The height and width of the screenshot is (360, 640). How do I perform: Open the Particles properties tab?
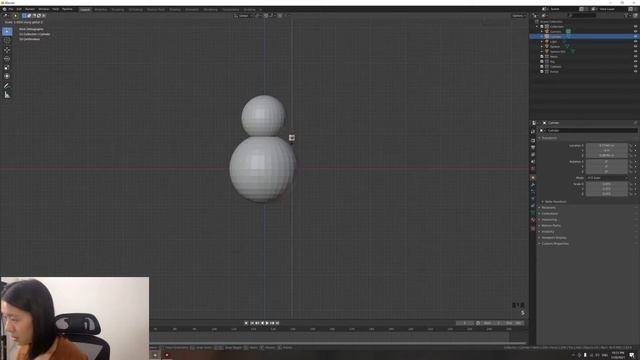(533, 191)
